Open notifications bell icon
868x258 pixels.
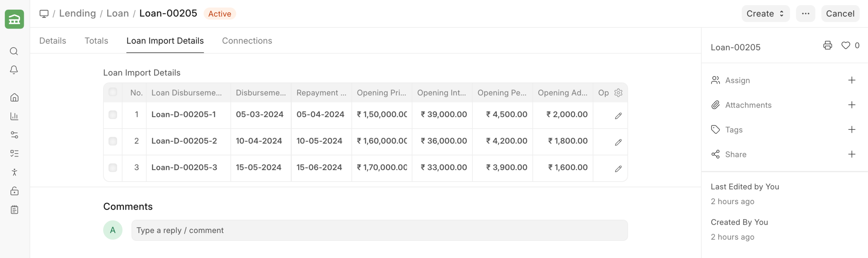(14, 70)
